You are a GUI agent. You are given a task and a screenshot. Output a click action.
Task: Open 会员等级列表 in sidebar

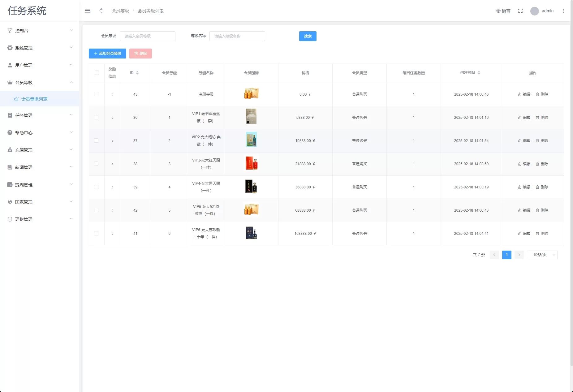[34, 99]
